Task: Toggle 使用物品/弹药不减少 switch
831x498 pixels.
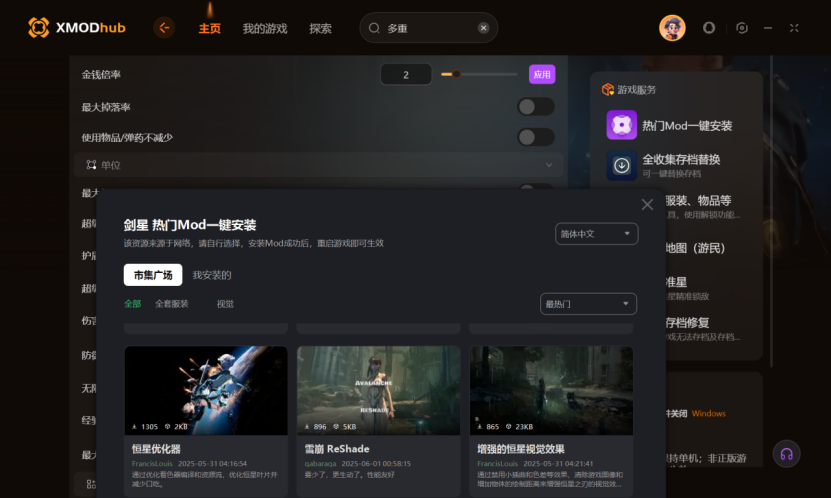Action: 536,137
